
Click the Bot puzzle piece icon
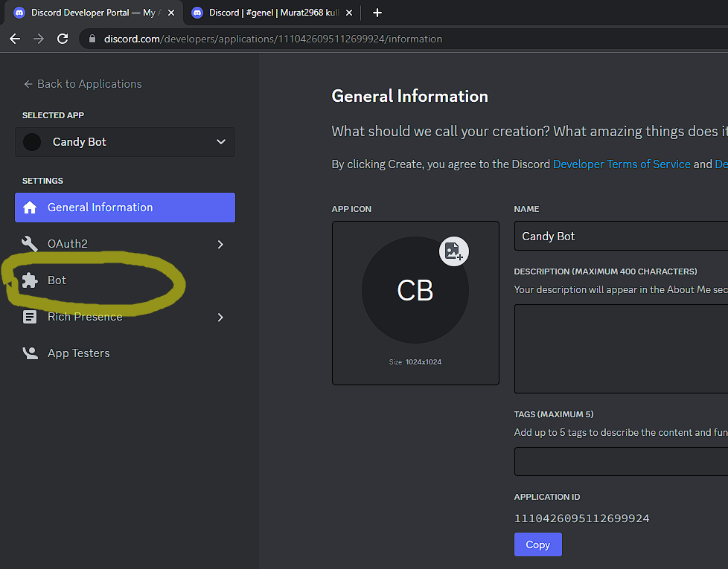[x=30, y=280]
